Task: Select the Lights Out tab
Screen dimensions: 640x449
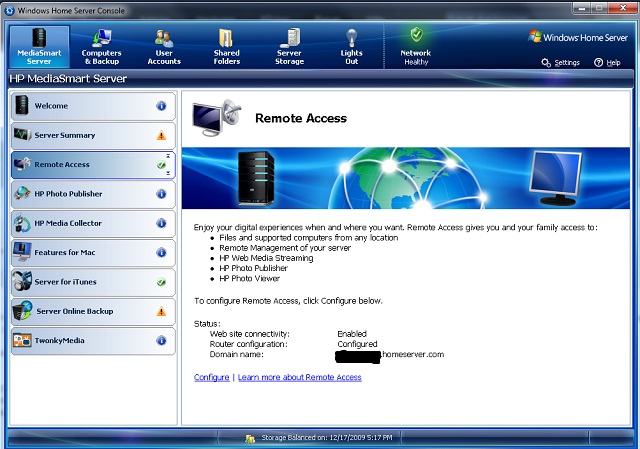Action: click(x=351, y=46)
